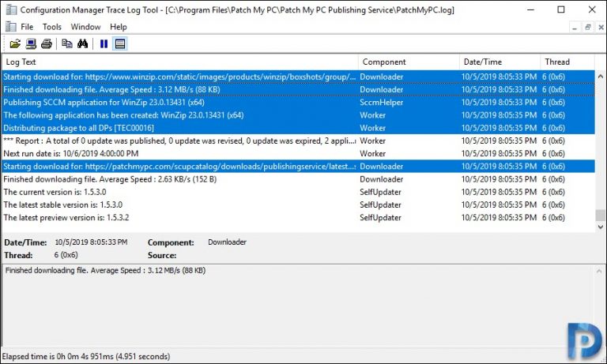This screenshot has height=364, width=607.
Task: Click the SccmHelper component cell
Action: coord(381,102)
